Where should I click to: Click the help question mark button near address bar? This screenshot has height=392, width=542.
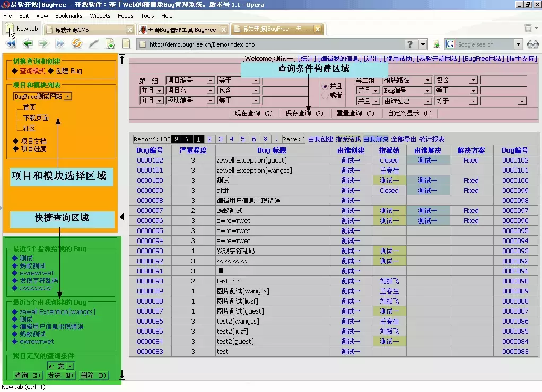click(x=410, y=44)
